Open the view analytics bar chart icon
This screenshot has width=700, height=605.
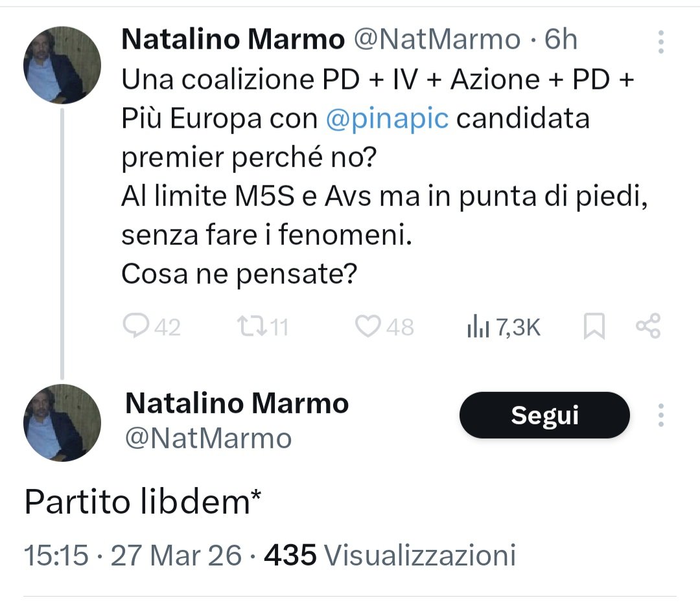coord(478,328)
